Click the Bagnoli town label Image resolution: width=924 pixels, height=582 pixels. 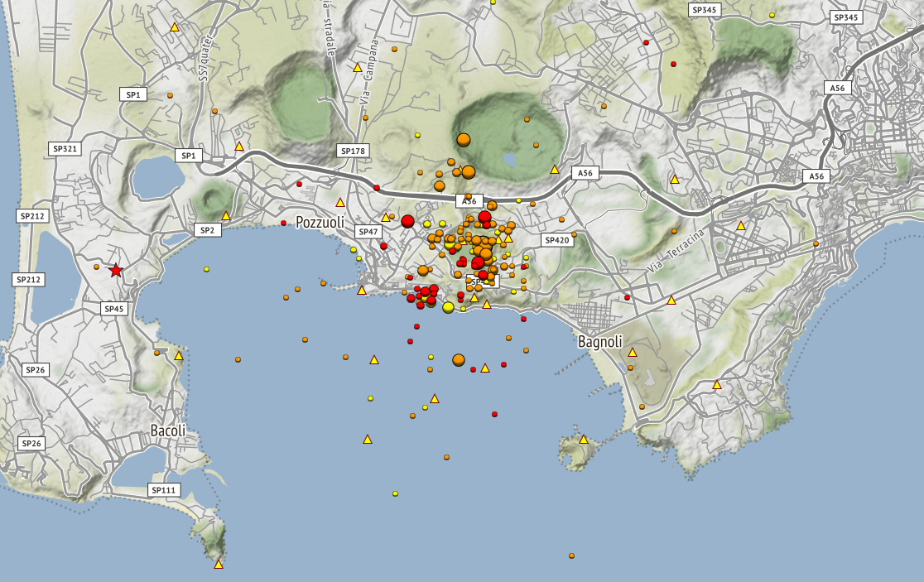point(599,341)
